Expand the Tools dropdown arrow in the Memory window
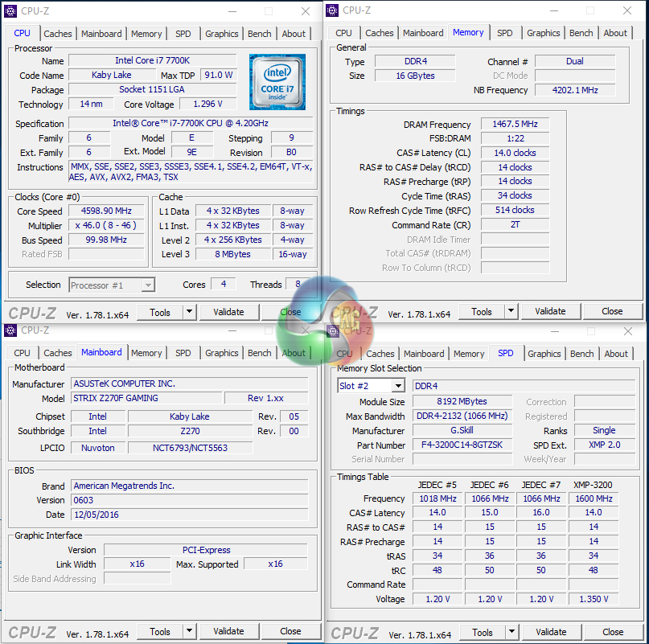Screen dimensions: 649x644 (511, 312)
